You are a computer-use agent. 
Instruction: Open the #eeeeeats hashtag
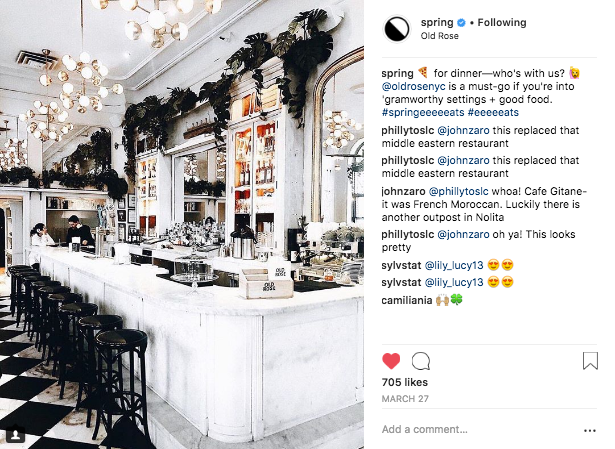[493, 113]
